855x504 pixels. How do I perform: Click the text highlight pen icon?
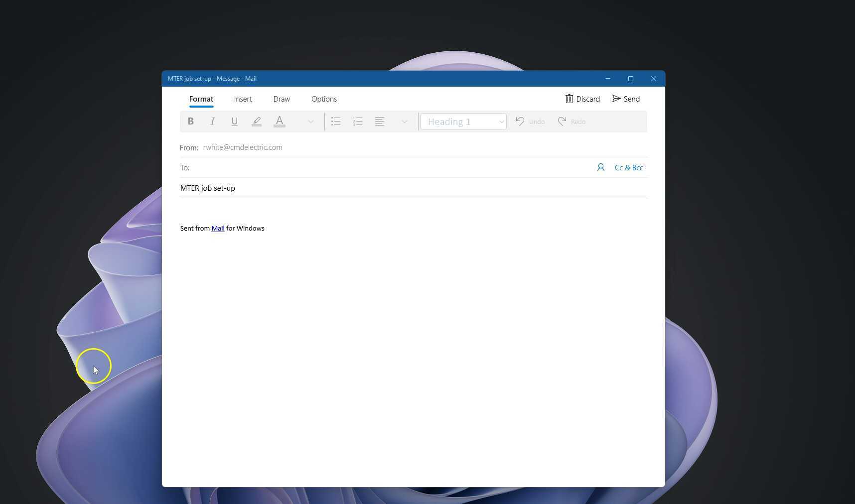[257, 122]
